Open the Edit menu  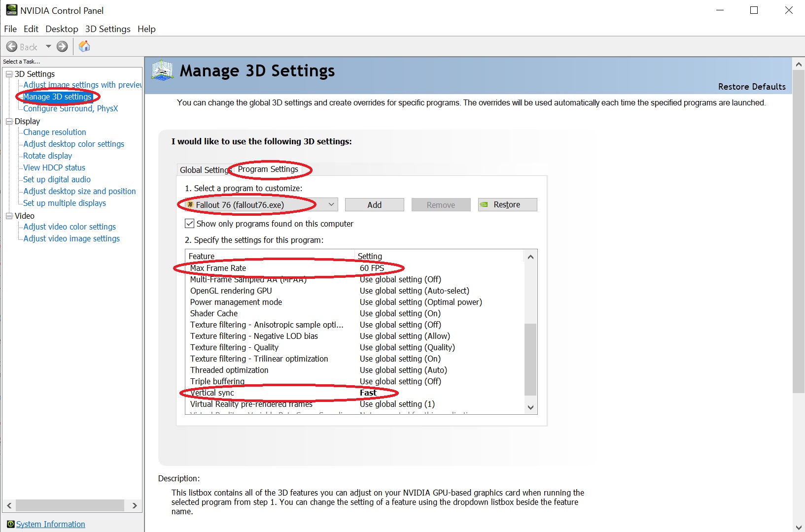point(31,29)
